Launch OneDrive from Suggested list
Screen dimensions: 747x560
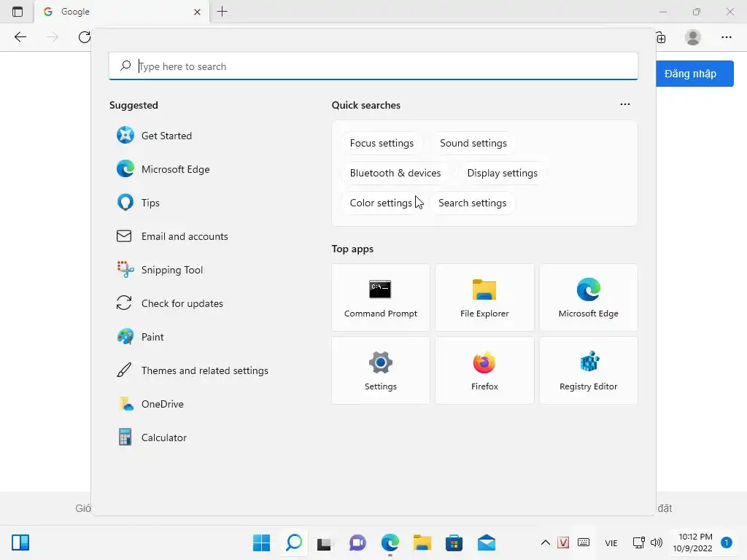pyautogui.click(x=150, y=404)
